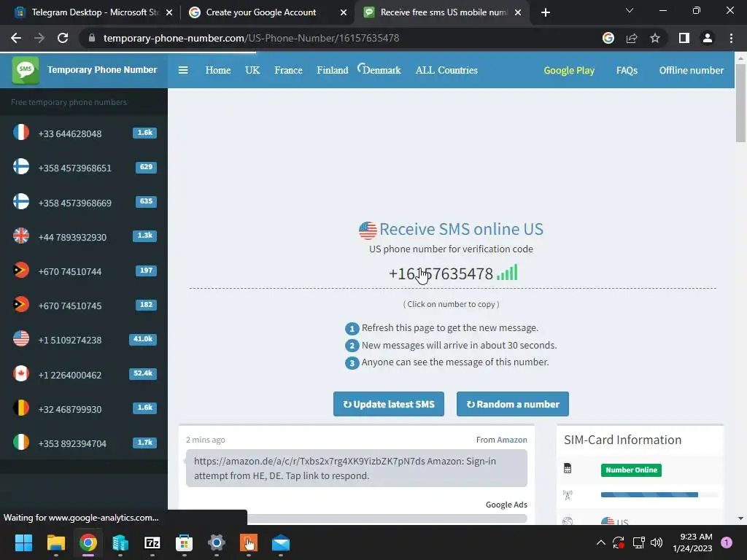Image resolution: width=747 pixels, height=560 pixels.
Task: Open Chrome profile avatar icon
Action: 708,38
